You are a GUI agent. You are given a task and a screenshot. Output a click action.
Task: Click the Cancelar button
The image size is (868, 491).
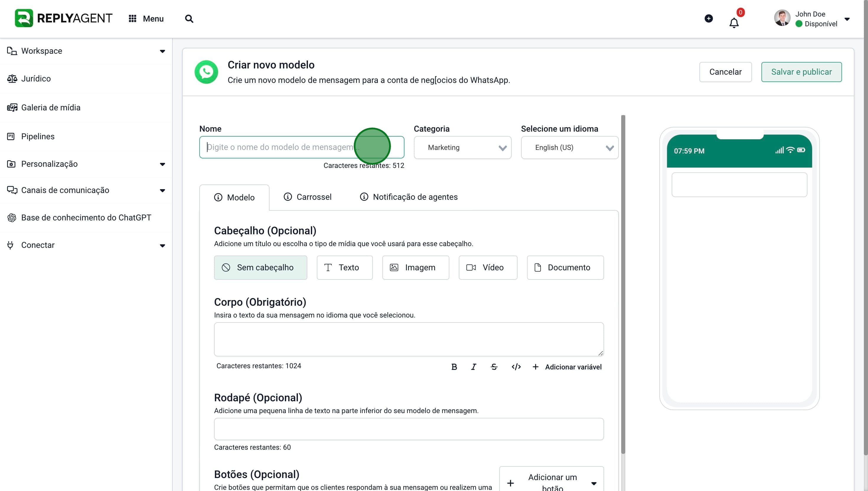[725, 72]
